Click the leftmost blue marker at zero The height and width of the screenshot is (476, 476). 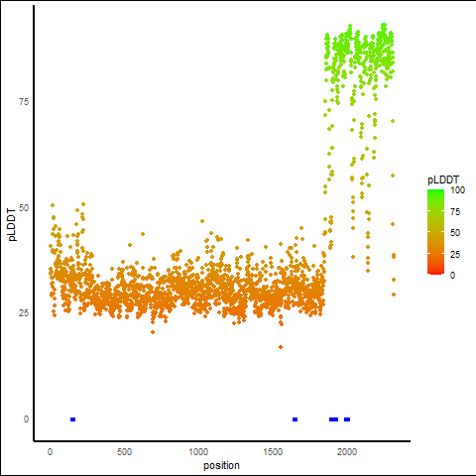[73, 419]
